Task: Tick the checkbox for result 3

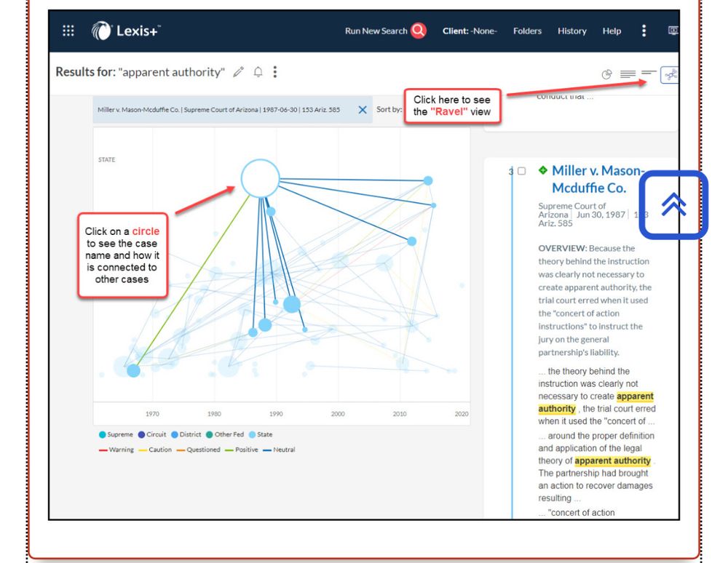Action: pos(522,171)
